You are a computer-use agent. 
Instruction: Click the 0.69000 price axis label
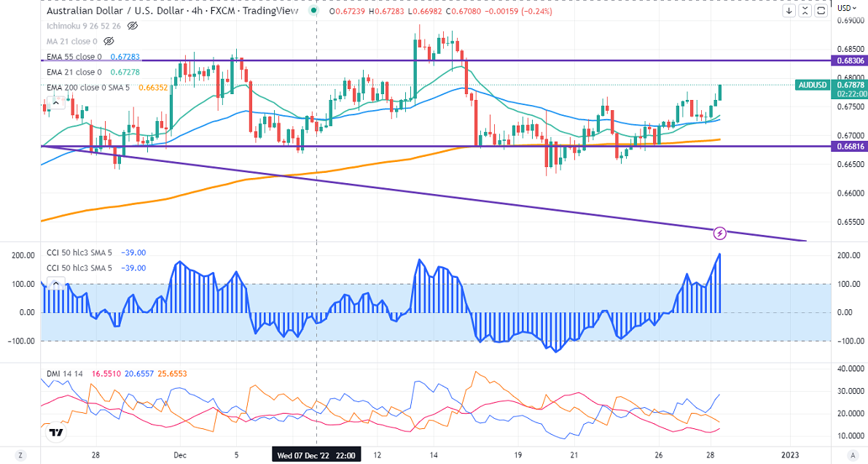851,20
